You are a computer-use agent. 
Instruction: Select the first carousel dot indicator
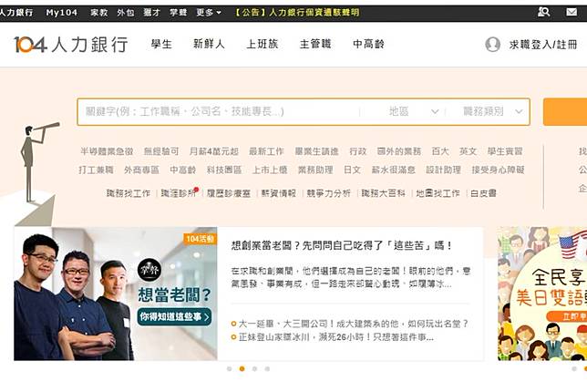point(230,369)
